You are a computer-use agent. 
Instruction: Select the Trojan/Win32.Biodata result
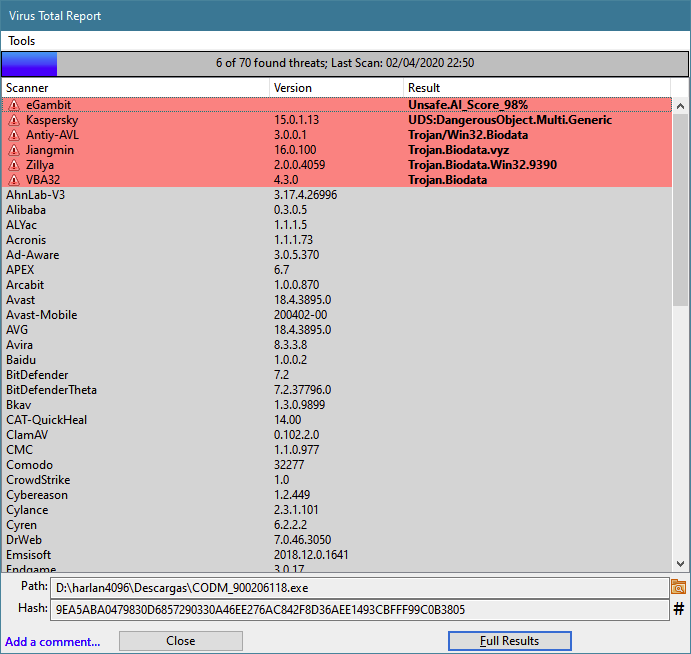[x=468, y=135]
